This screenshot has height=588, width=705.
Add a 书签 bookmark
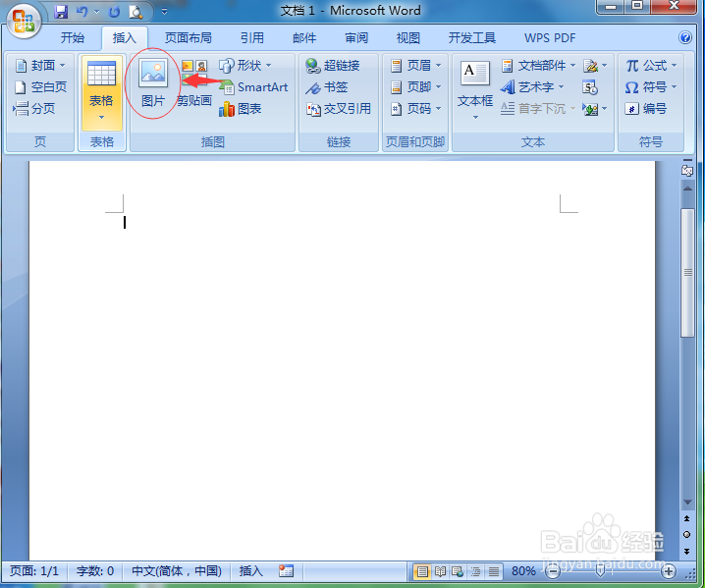click(x=327, y=86)
